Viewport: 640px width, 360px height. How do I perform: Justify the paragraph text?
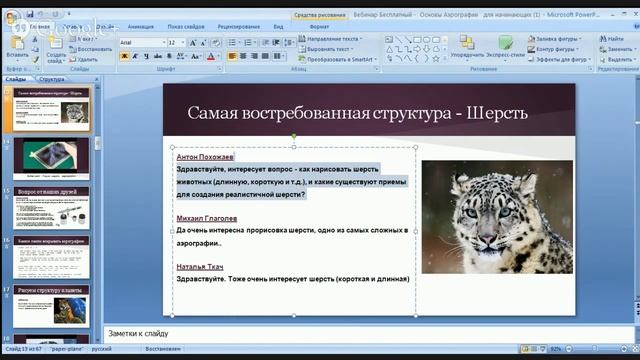(265, 56)
